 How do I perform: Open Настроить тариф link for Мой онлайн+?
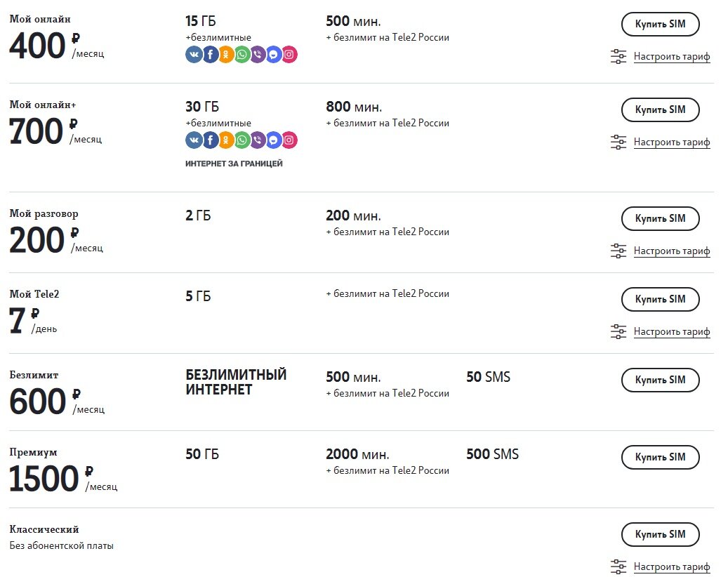coord(672,142)
